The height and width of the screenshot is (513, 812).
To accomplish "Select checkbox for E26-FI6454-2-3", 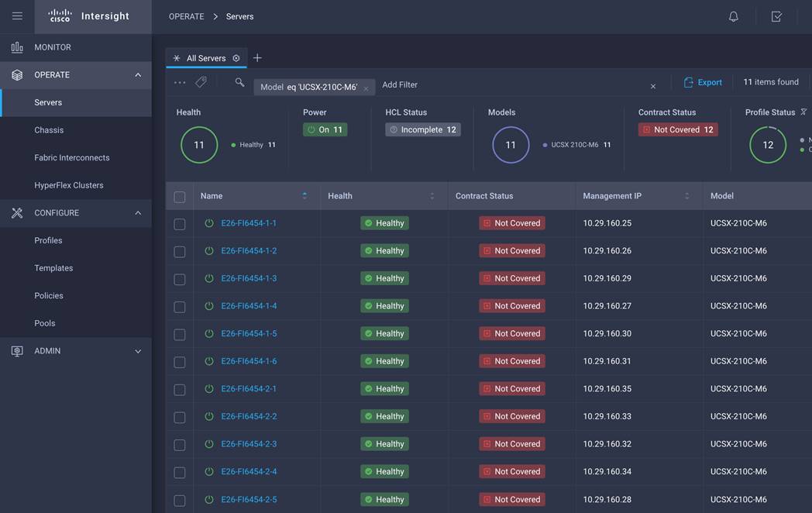I will (180, 445).
